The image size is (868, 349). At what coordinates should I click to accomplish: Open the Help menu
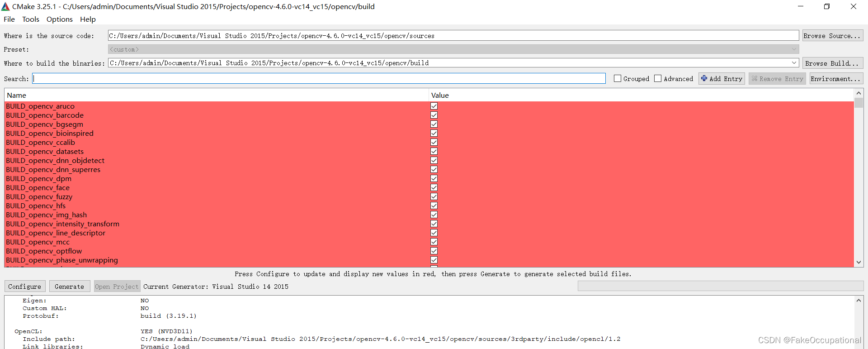click(x=88, y=19)
